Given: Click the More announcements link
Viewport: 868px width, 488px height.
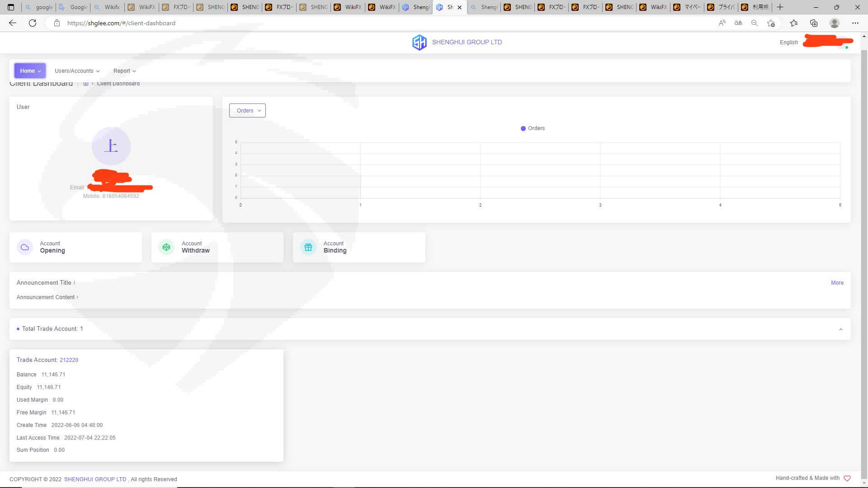Looking at the screenshot, I should click(837, 283).
